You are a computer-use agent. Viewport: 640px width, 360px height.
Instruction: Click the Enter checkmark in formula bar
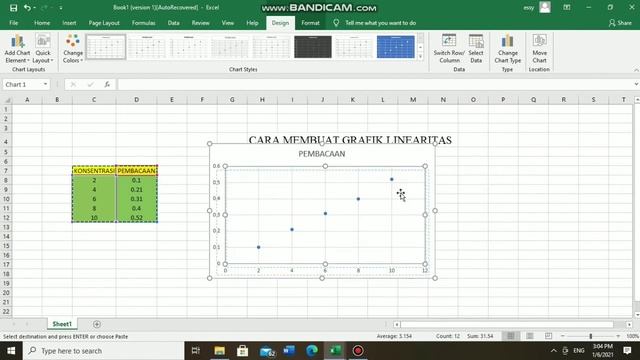point(90,84)
